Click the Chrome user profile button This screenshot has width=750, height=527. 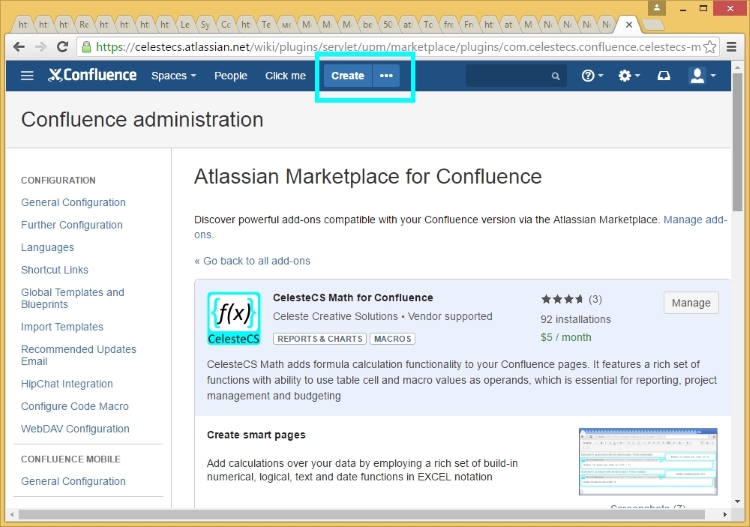click(x=657, y=8)
